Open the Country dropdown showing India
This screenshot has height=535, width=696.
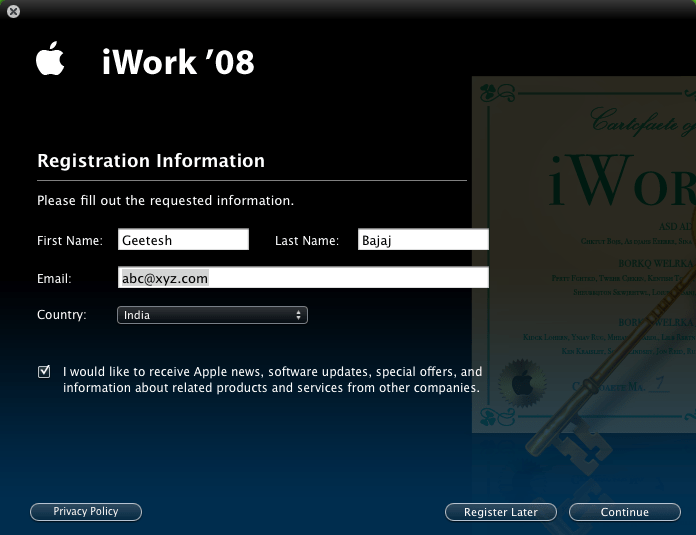(212, 315)
